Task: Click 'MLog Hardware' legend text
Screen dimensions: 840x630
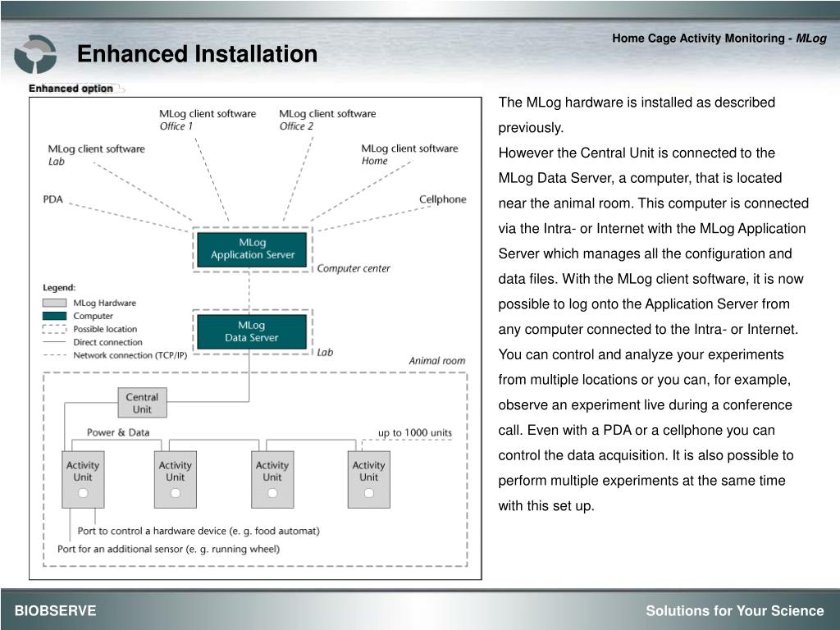Action: 104,304
